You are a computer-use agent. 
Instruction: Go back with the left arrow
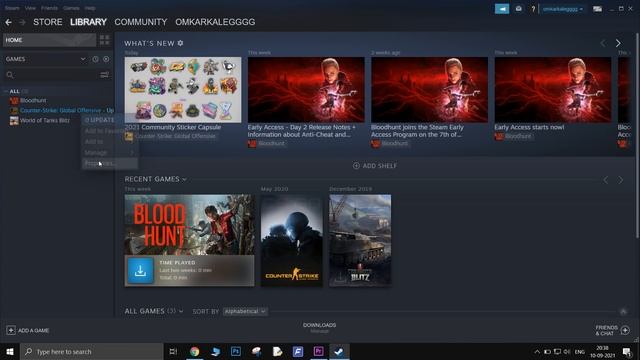click(8, 22)
